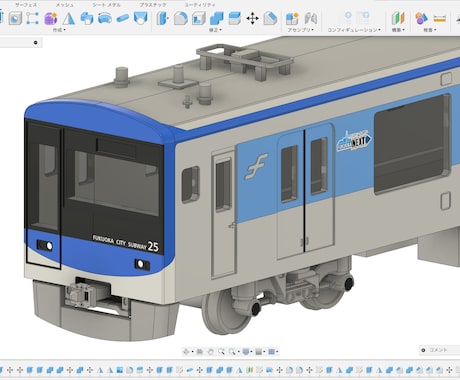
Task: Click the first greyed configuration icon
Action: (x=348, y=16)
